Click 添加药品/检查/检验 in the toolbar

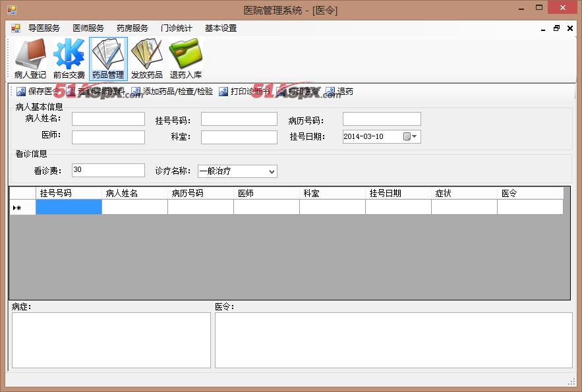pos(173,91)
